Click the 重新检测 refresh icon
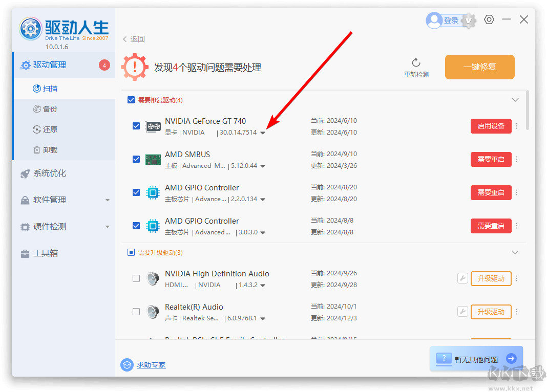Image resolution: width=547 pixels, height=392 pixels. [416, 63]
